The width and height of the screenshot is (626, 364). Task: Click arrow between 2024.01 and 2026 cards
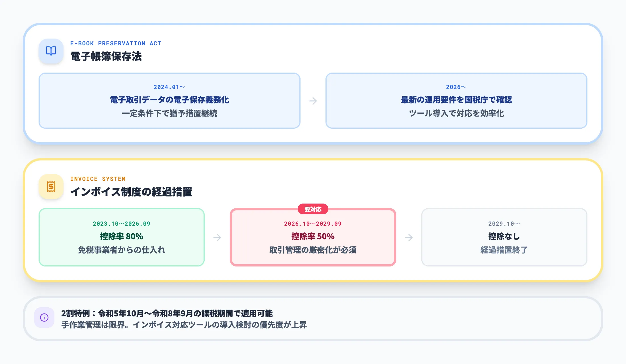313,101
